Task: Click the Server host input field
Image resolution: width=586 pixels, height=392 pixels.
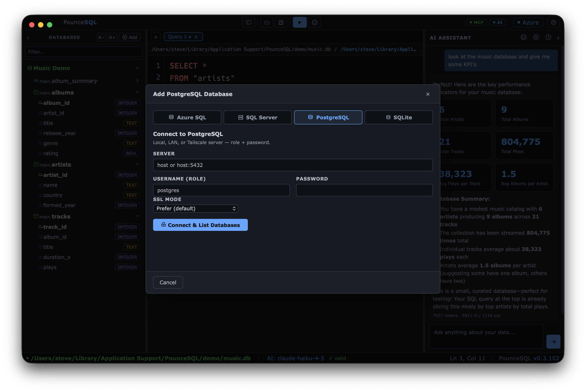Action: click(293, 165)
